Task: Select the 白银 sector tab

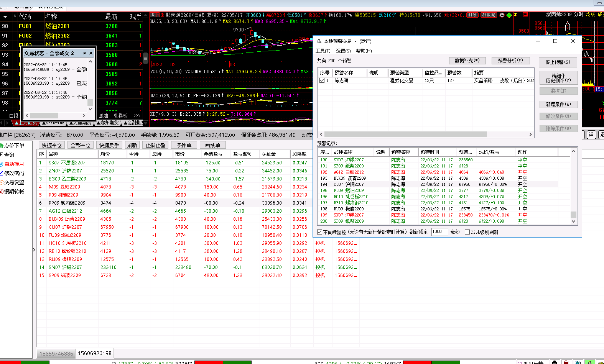Action: (14, 116)
